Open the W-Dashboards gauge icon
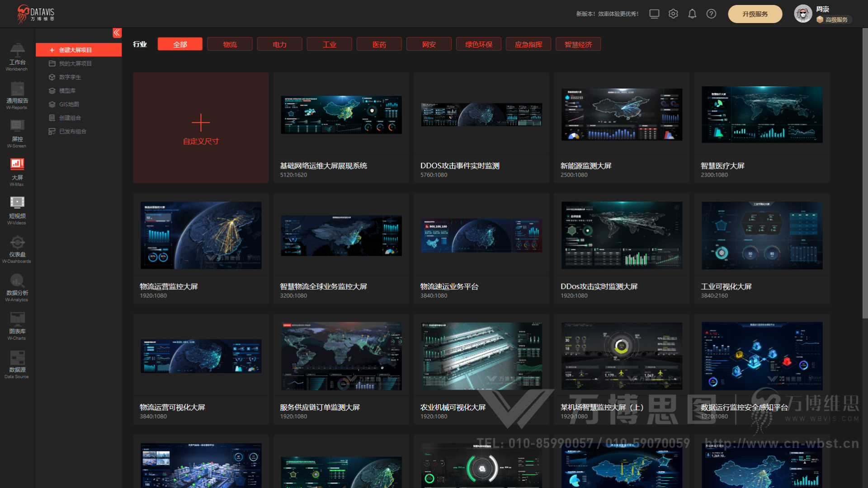 coord(17,242)
